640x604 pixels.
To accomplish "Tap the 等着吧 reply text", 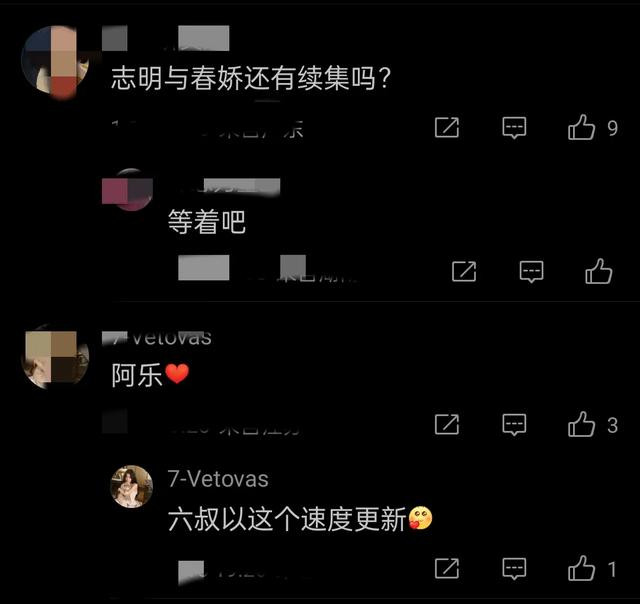I will pos(207,222).
